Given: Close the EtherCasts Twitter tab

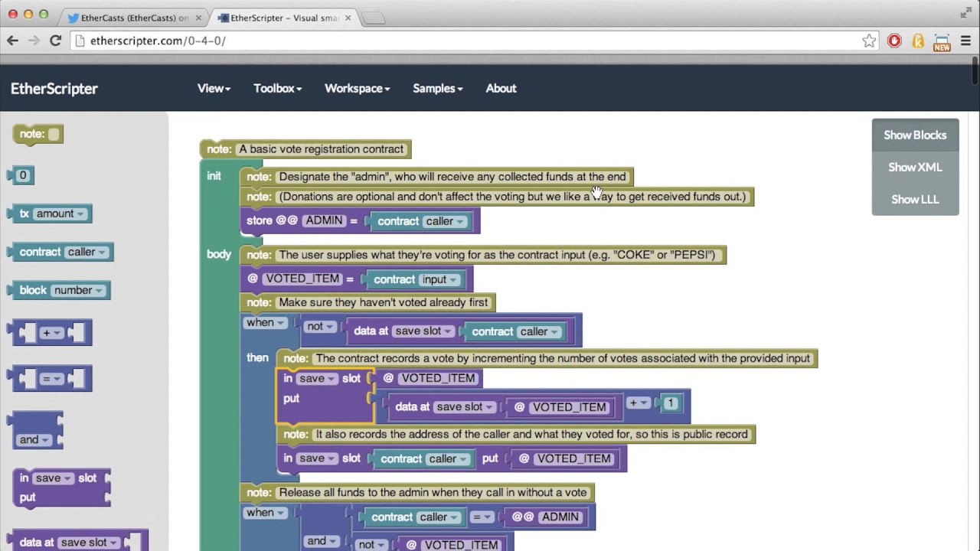Looking at the screenshot, I should click(199, 18).
